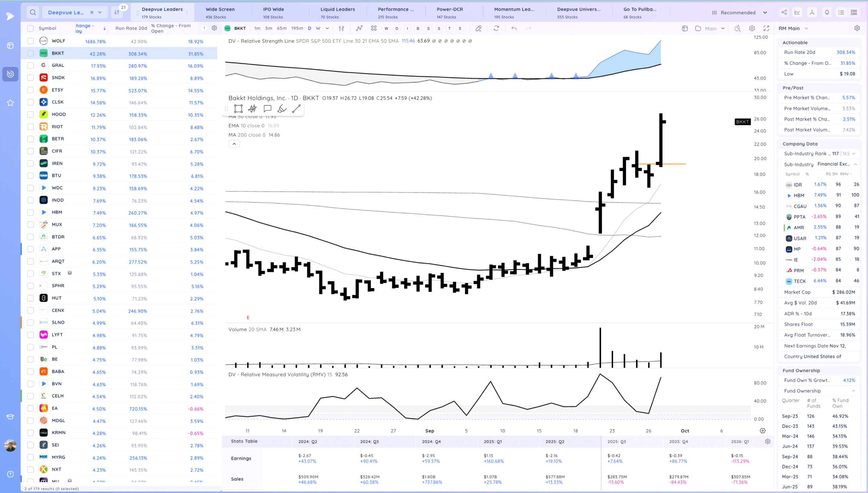Open the Recommended layout dropdown
The image size is (868, 493).
pos(739,13)
